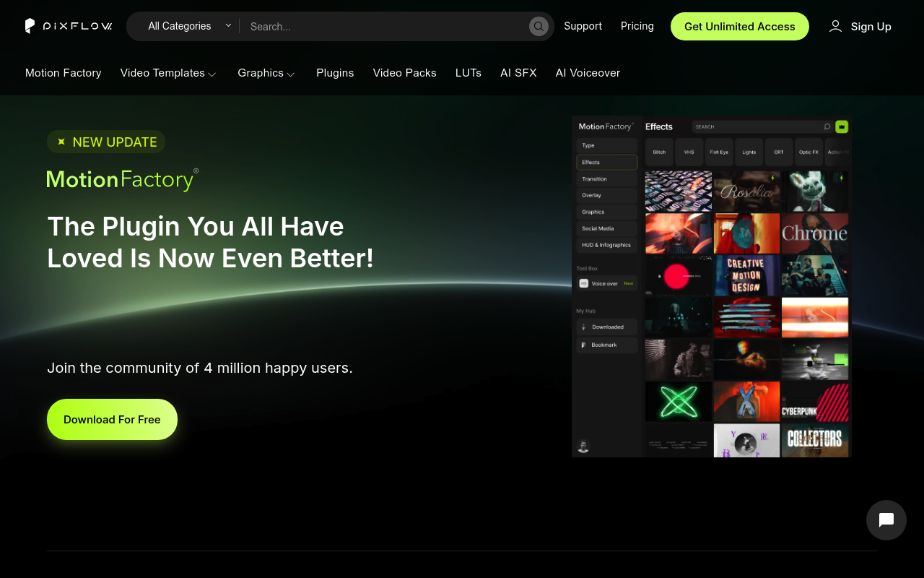
Task: Click the green bookmark icon beside search bar
Action: click(842, 126)
